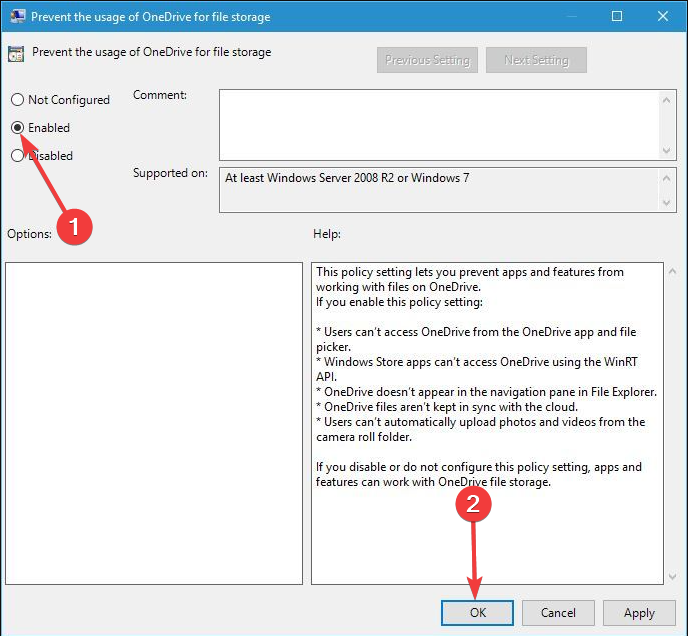Maximize the policy dialog window
The image size is (688, 636).
[616, 16]
